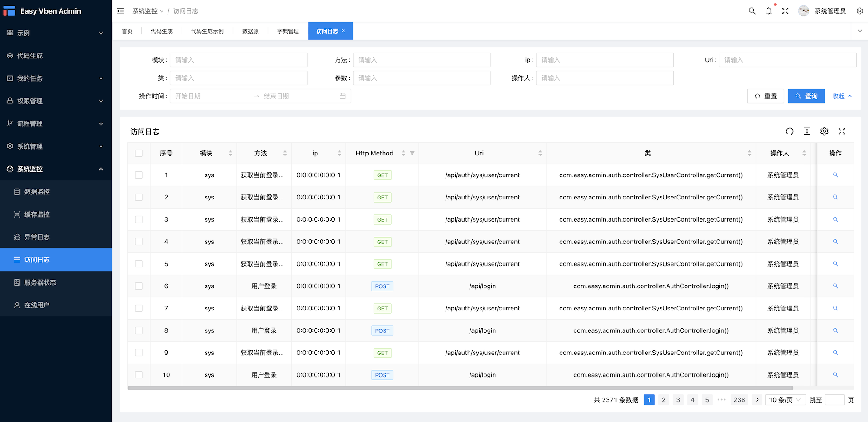The image size is (868, 422).
Task: Open 数据监控 in the sidebar
Action: 56,192
